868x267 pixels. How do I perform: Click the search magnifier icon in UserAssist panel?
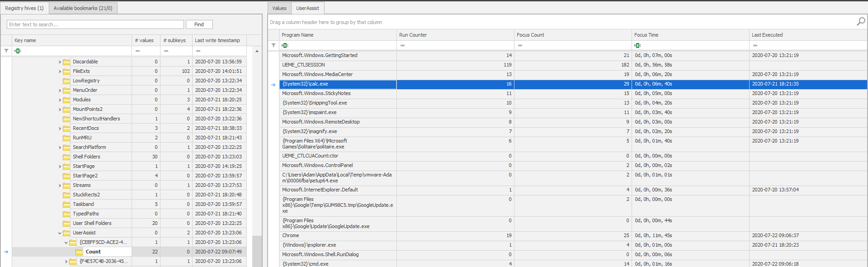click(x=861, y=21)
